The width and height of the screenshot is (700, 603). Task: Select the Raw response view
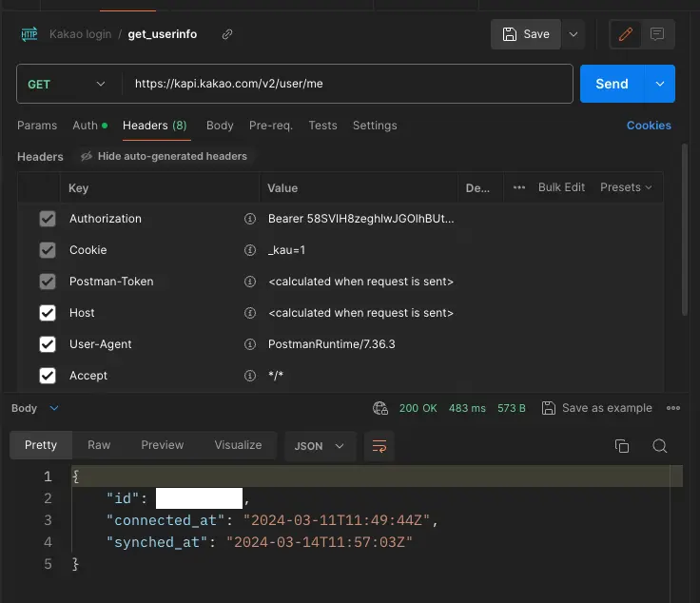(x=99, y=445)
